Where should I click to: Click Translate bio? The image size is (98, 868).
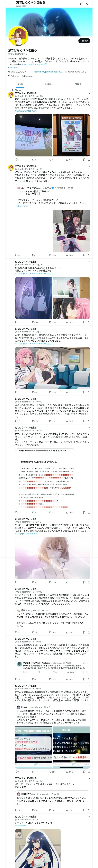point(14,67)
